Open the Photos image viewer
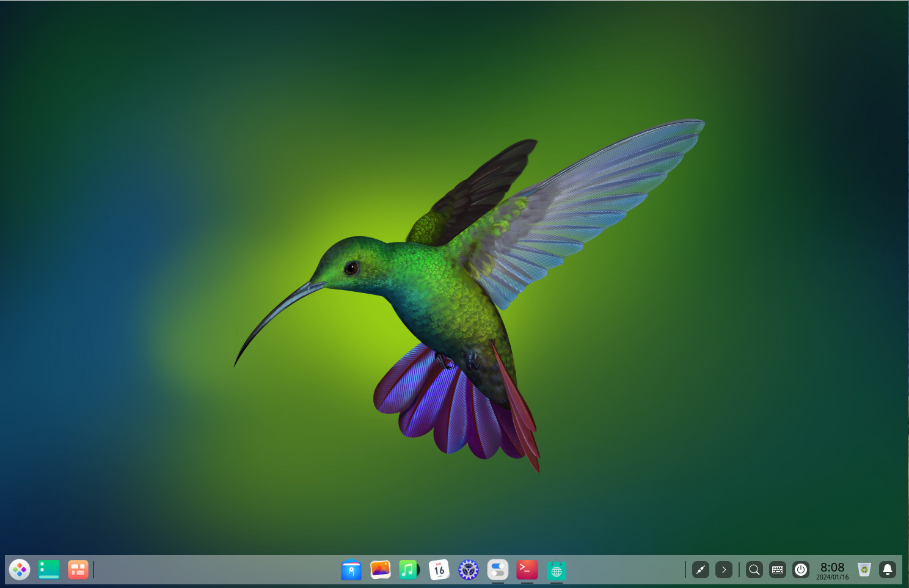 click(x=380, y=570)
